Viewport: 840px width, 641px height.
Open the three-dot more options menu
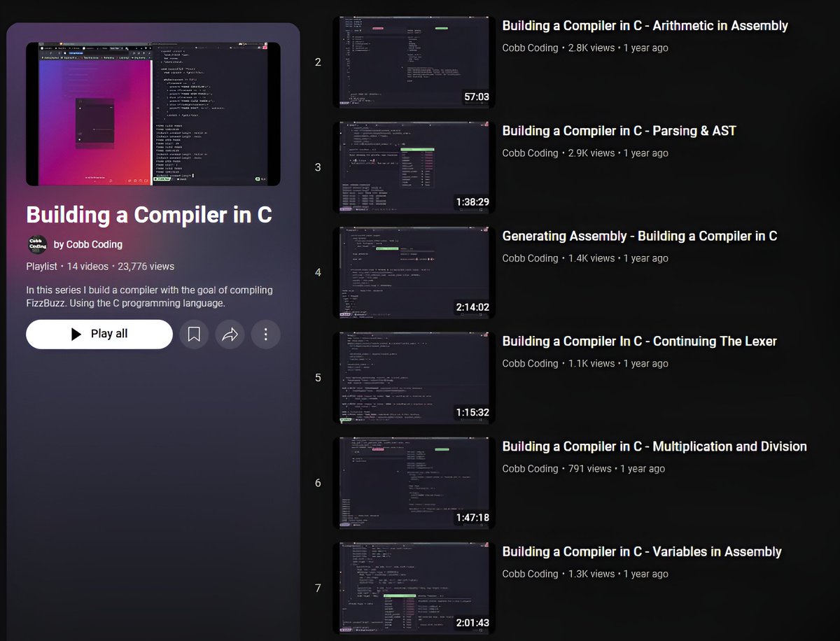point(266,334)
